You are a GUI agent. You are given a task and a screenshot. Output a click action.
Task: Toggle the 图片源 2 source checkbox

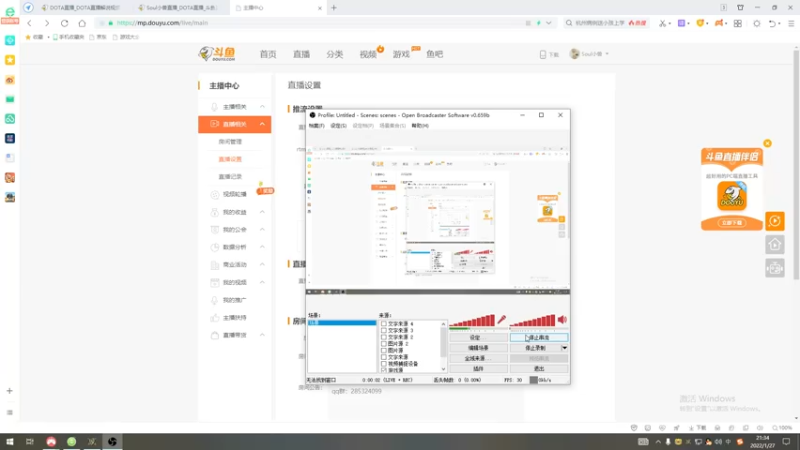384,344
